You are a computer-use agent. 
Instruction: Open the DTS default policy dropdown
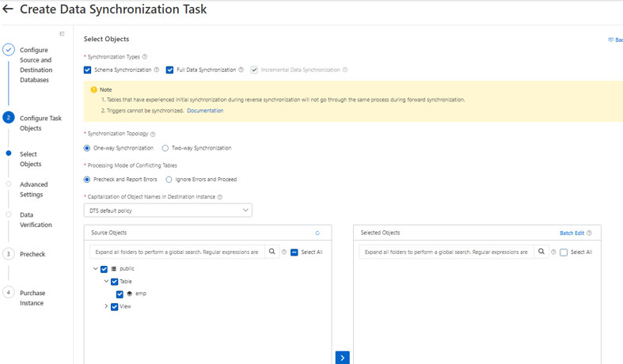(x=168, y=210)
